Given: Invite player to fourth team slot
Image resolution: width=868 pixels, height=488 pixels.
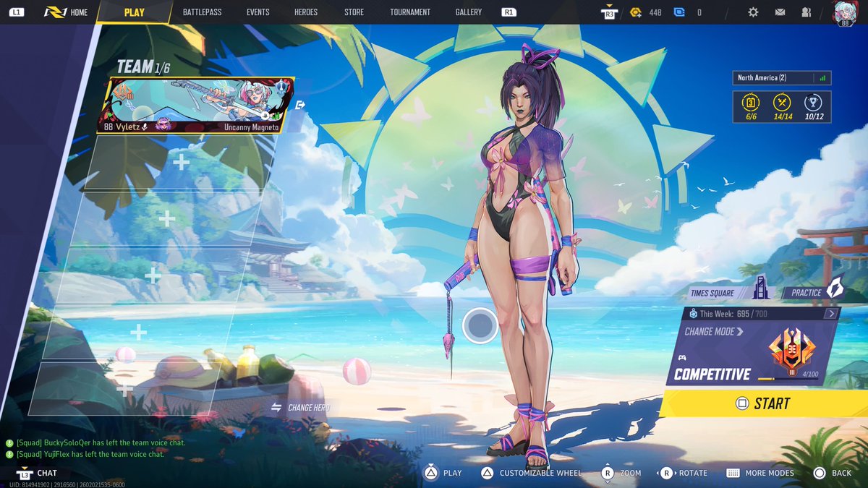Looking at the screenshot, I should coord(153,275).
